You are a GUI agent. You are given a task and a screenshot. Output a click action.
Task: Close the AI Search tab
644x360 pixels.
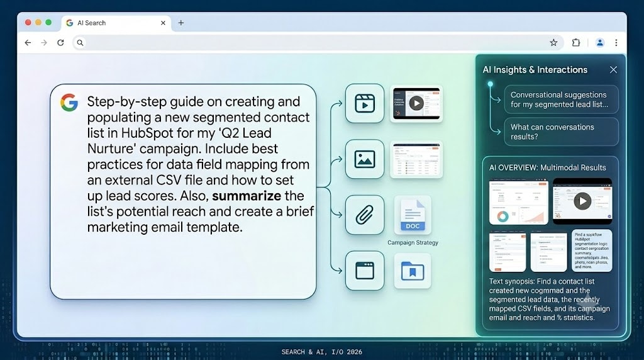163,23
